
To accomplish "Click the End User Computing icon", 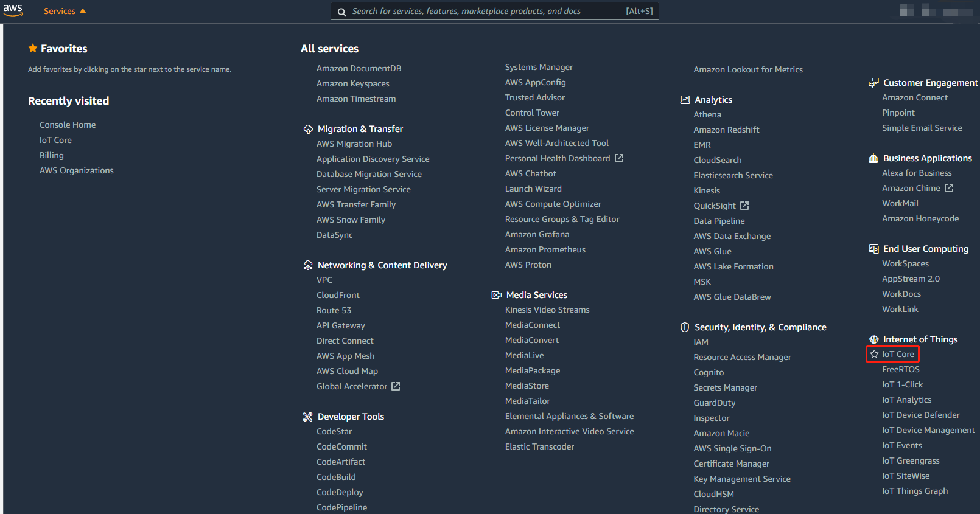I will [x=873, y=249].
